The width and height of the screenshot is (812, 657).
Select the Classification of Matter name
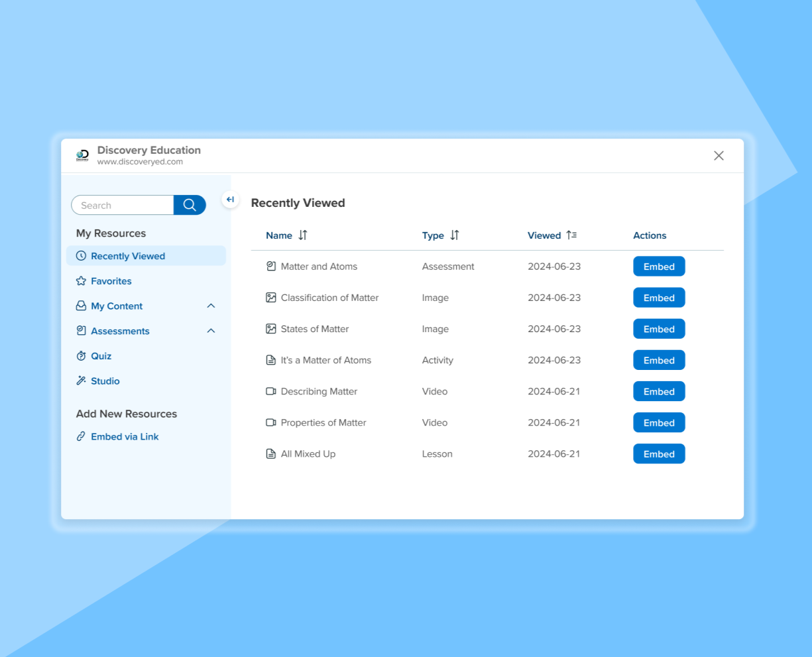[329, 298]
